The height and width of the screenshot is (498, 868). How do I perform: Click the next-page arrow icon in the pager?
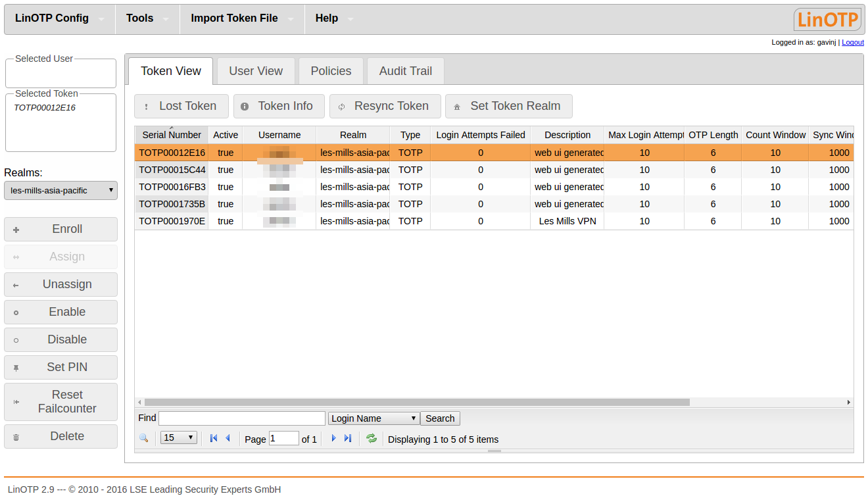[x=333, y=437]
